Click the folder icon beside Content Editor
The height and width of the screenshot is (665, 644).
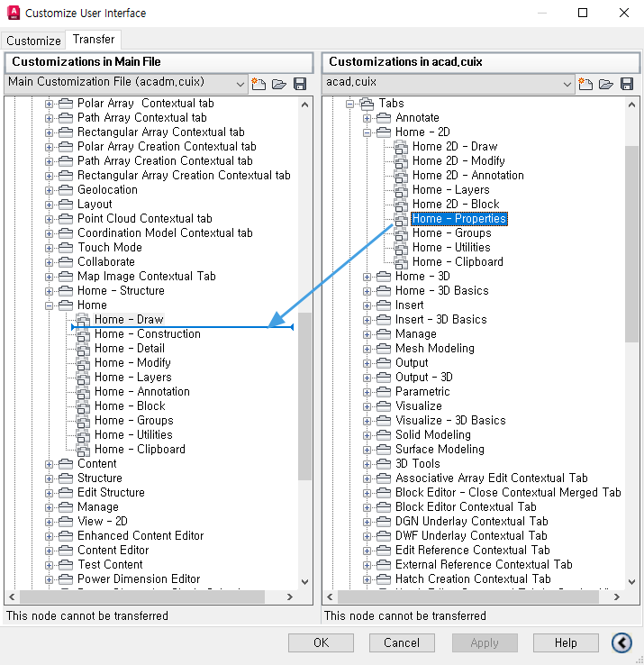[65, 551]
